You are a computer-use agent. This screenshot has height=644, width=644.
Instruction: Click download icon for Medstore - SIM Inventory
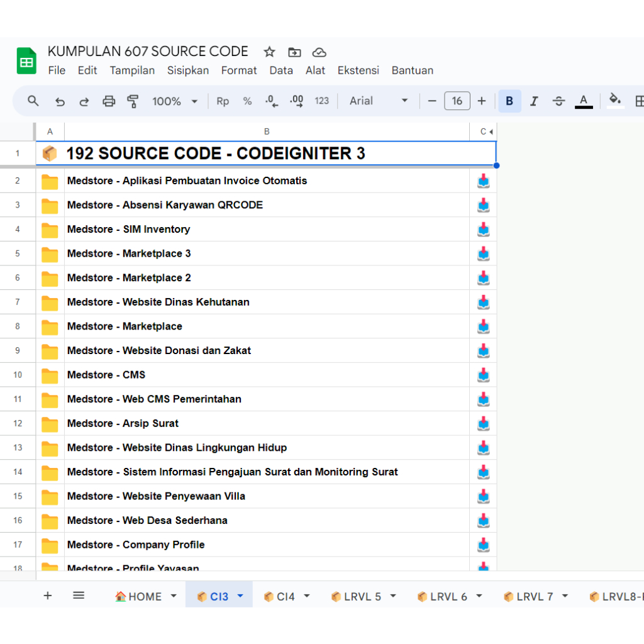tap(483, 230)
